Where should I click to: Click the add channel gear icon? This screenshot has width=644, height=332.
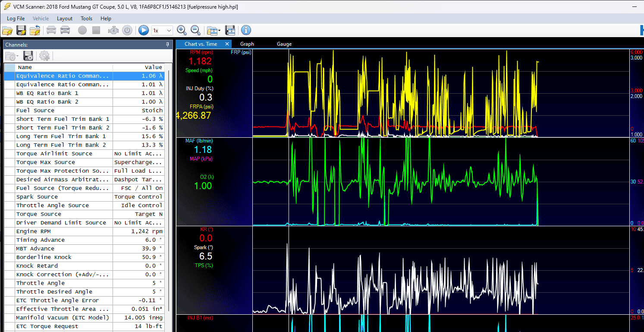[44, 56]
